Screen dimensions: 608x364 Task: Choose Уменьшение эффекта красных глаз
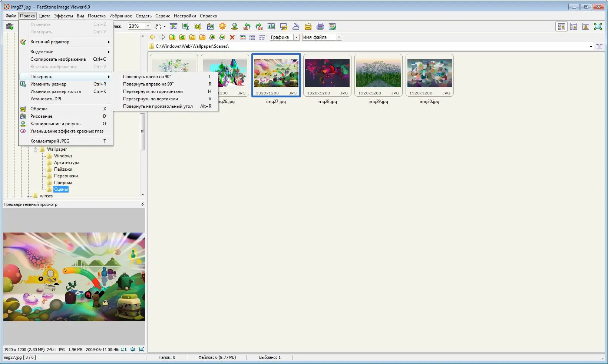tap(66, 131)
